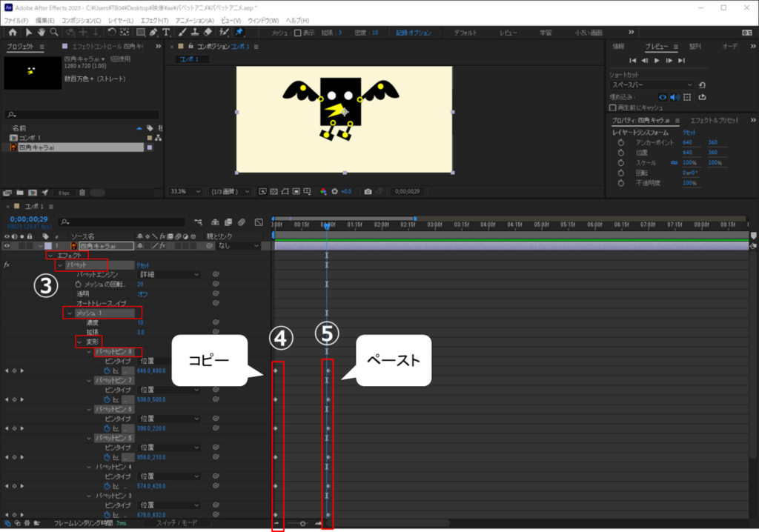
Task: Toggle the eye visibility of 四角キャラai layer
Action: point(7,245)
